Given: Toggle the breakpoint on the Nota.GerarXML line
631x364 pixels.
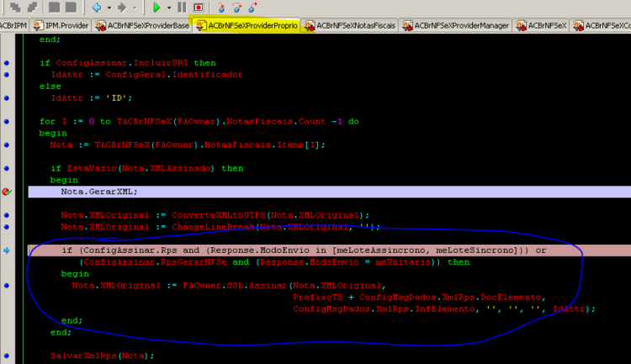Looking at the screenshot, I should tap(7, 192).
